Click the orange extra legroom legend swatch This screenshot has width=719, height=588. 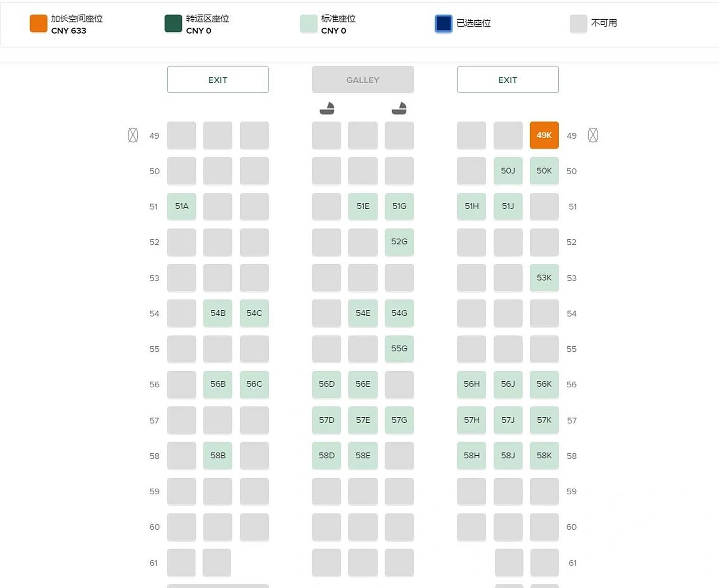coord(39,23)
